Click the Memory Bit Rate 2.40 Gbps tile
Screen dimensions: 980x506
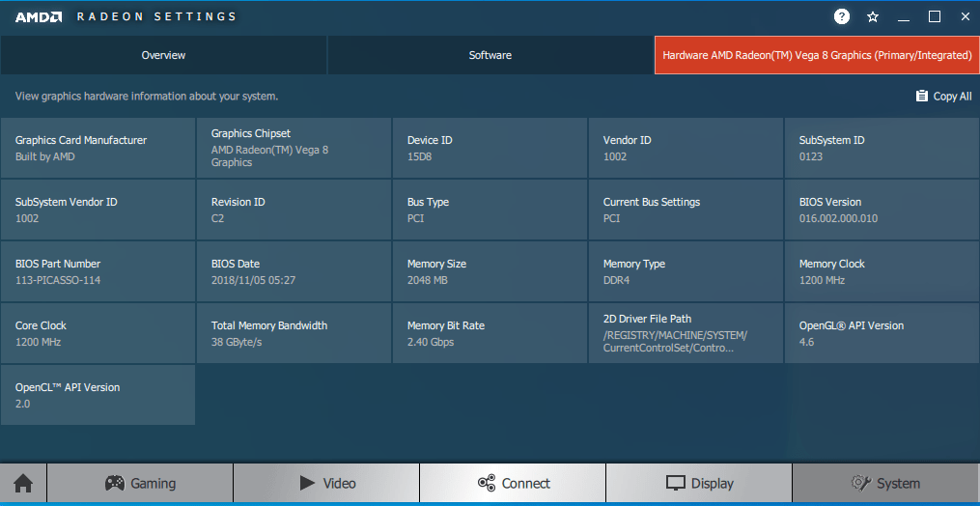click(x=490, y=333)
